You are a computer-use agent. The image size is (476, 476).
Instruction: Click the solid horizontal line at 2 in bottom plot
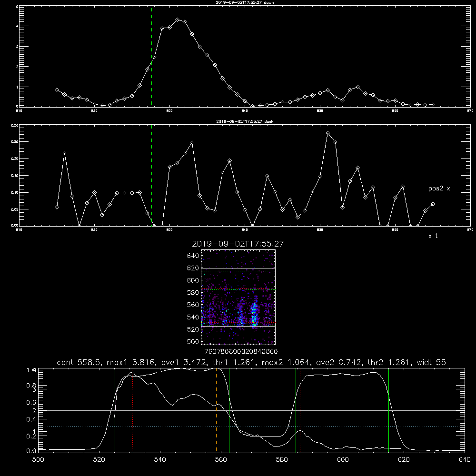251,410
